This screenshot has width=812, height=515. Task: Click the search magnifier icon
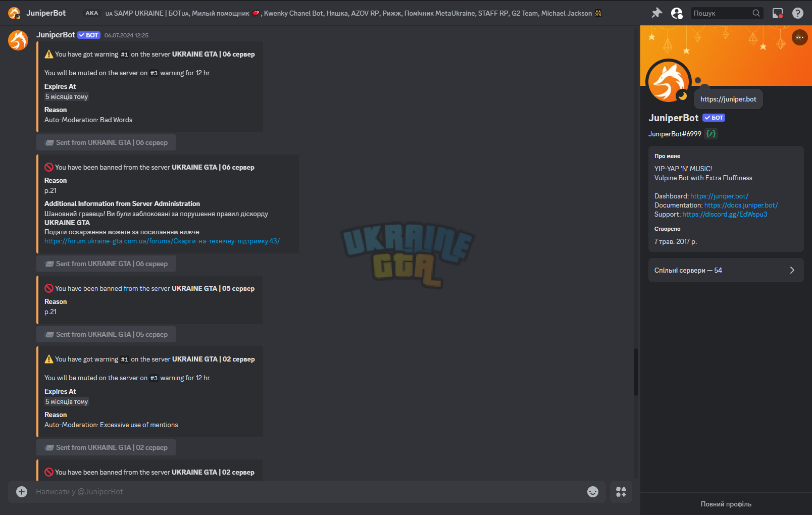tap(756, 13)
